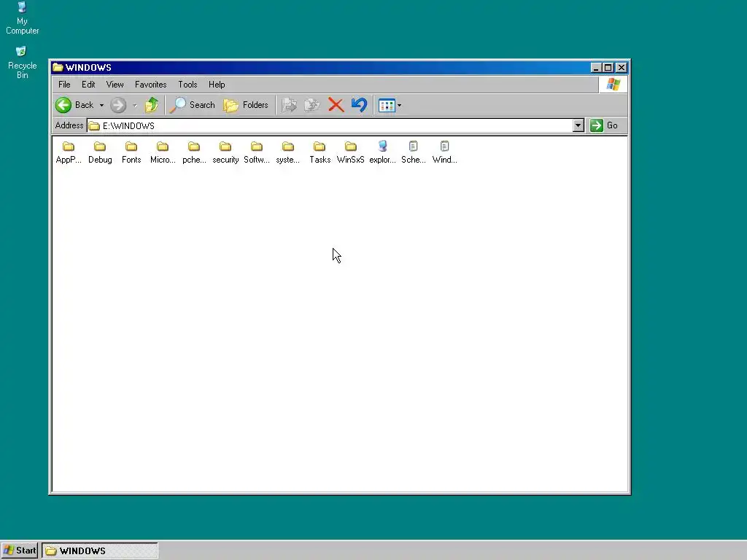
Task: Select My Computer desktop icon
Action: pyautogui.click(x=22, y=18)
